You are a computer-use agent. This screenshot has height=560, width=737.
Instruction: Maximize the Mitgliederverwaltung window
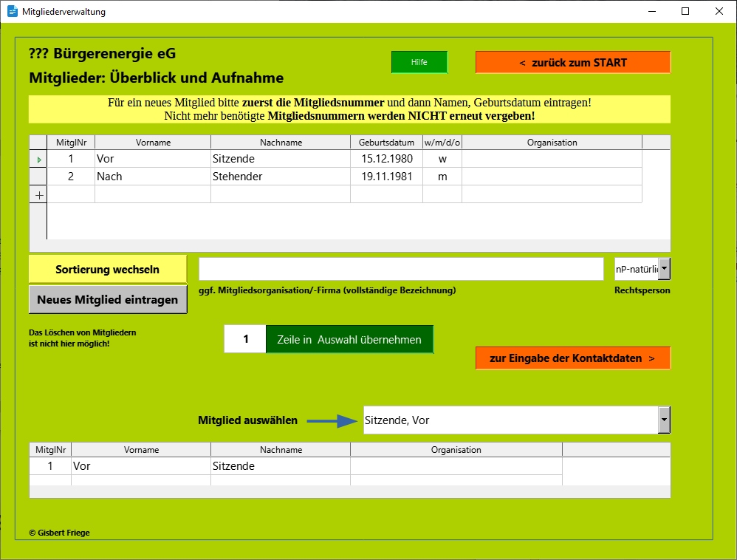coord(685,11)
